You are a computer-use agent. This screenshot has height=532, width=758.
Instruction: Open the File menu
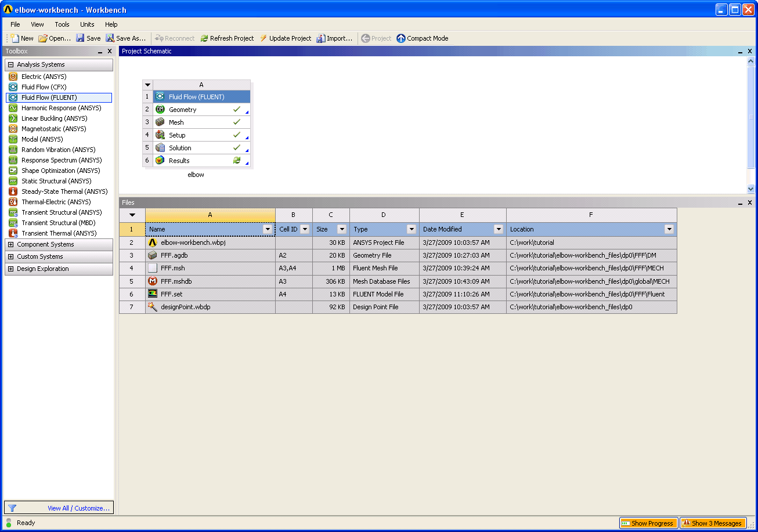(x=15, y=24)
